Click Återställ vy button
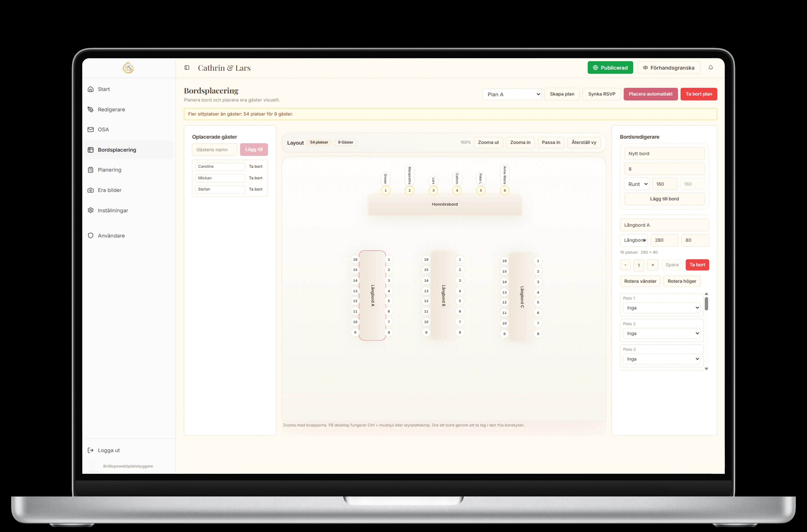This screenshot has width=807, height=532. coord(584,143)
